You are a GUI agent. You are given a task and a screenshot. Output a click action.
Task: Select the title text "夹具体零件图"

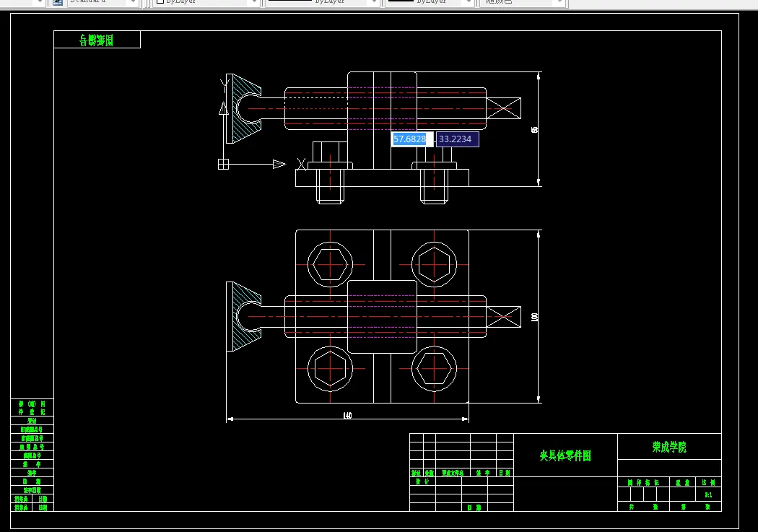tap(565, 455)
